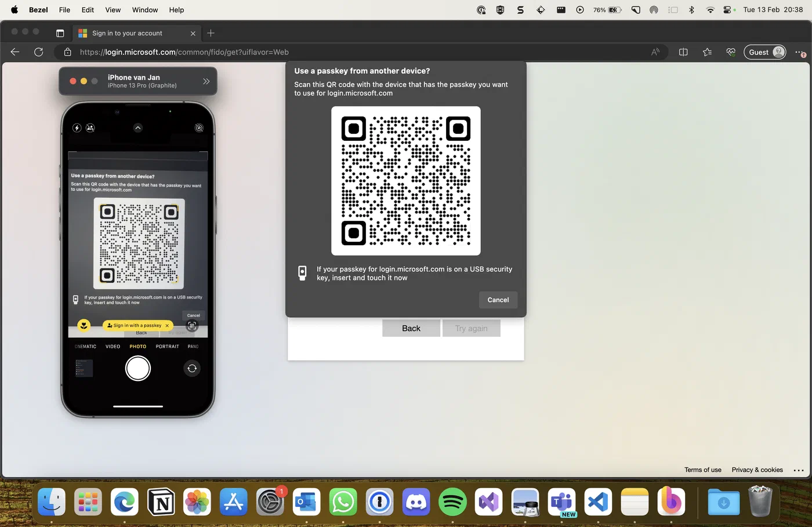Tap 'Sign in with a passkey' banner

point(137,325)
